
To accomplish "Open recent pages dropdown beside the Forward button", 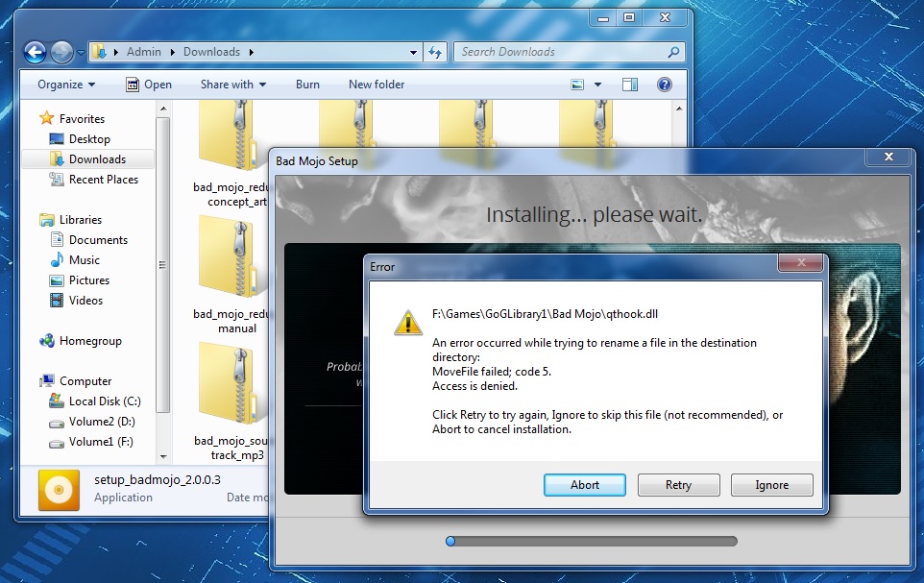I will click(81, 53).
